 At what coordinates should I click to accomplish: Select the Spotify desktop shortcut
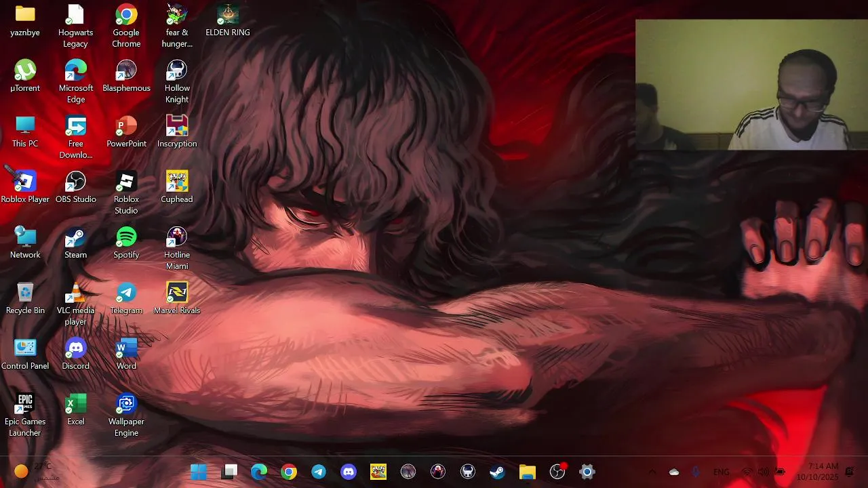(126, 243)
